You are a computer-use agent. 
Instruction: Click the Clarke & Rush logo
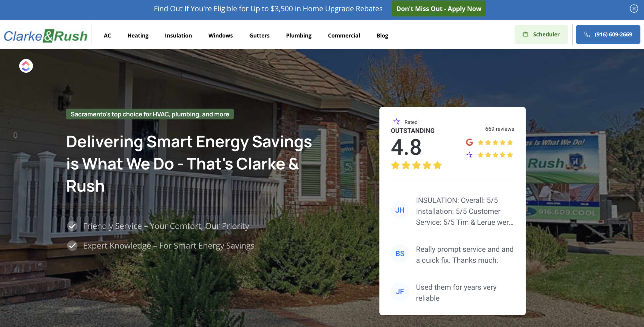46,35
